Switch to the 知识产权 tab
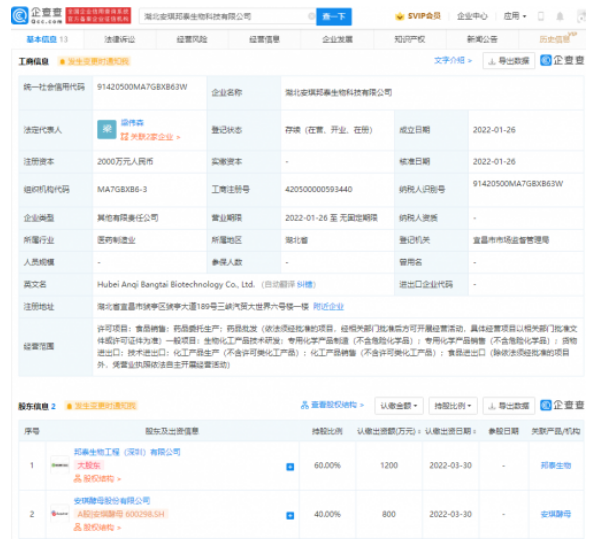Screen dimensions: 598x541 tap(410, 39)
